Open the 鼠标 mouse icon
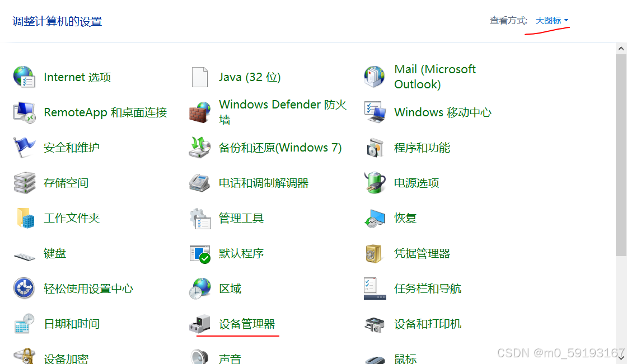Screen dimensions: 627x364 point(375,359)
